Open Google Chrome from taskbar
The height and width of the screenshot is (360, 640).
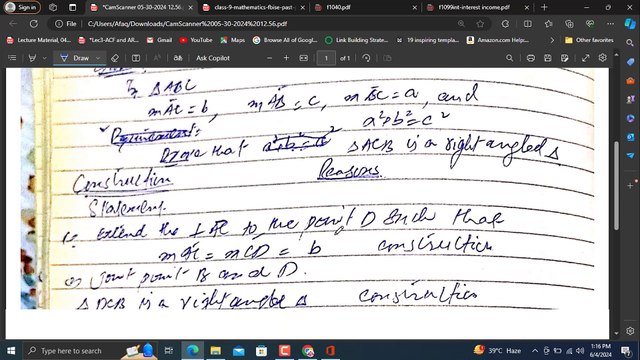pos(308,351)
